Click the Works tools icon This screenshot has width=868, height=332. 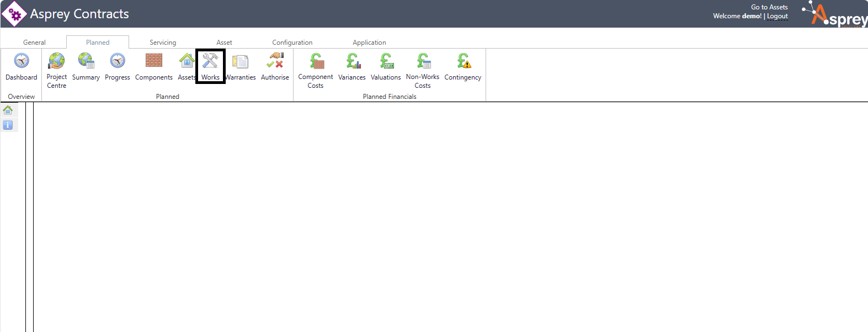point(210,61)
